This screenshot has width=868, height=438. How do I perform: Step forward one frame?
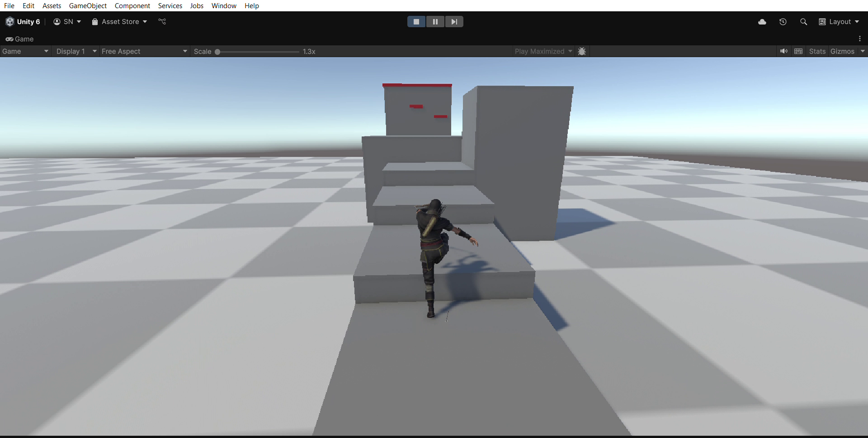[x=454, y=21]
